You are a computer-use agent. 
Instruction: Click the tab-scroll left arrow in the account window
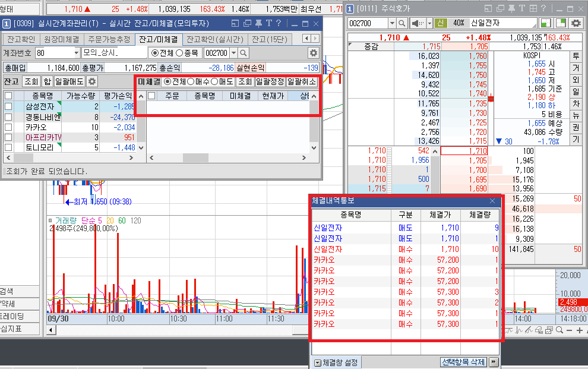click(x=307, y=39)
